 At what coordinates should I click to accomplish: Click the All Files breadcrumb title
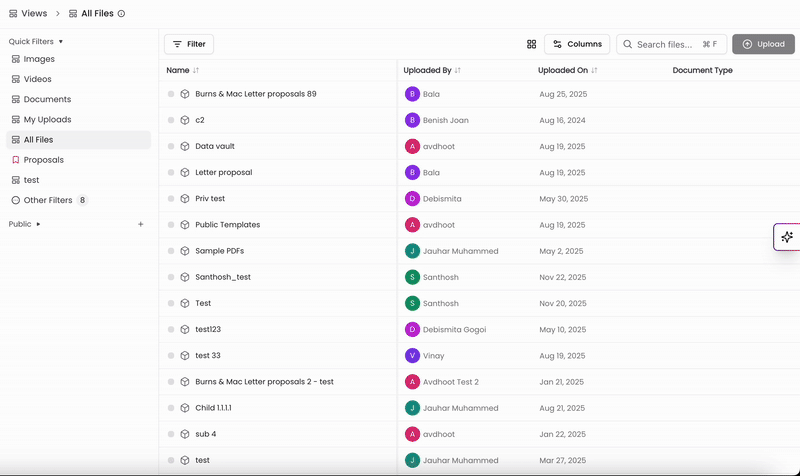coord(97,14)
